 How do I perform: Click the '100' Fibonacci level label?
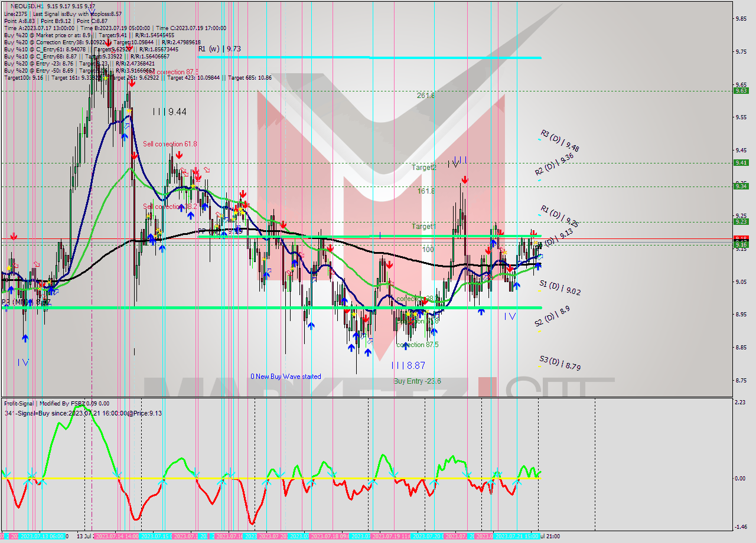click(428, 250)
